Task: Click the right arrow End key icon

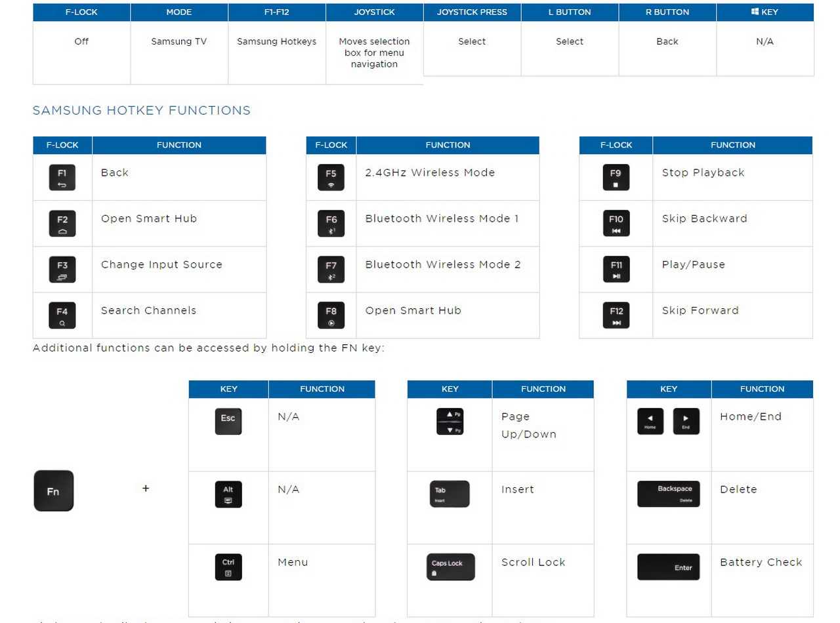Action: click(686, 421)
